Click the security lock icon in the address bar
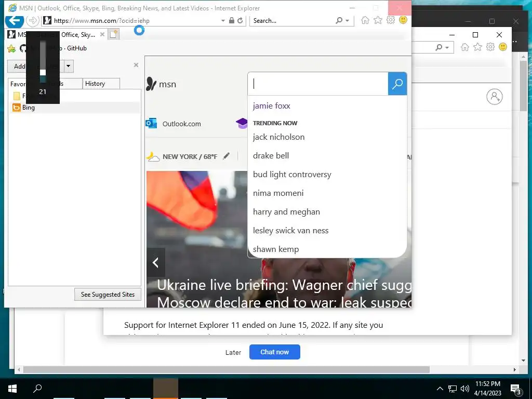Viewport: 532px width, 399px height. pyautogui.click(x=231, y=21)
